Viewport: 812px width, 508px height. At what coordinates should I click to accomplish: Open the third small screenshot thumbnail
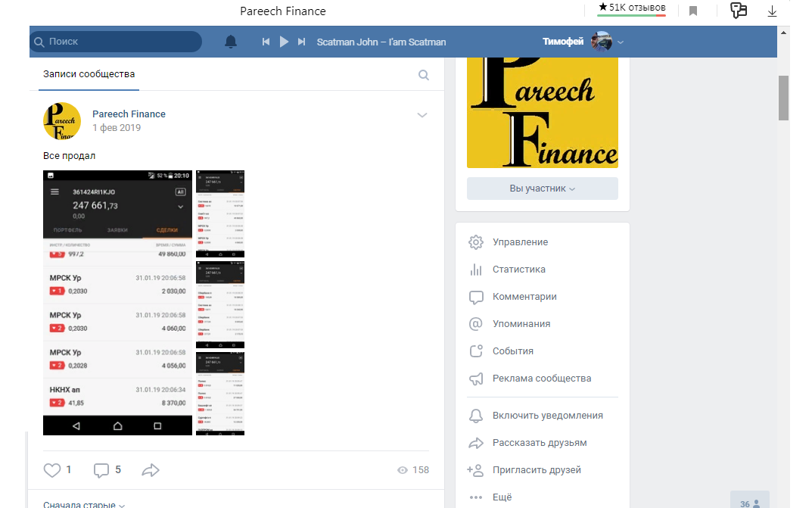[x=220, y=394]
